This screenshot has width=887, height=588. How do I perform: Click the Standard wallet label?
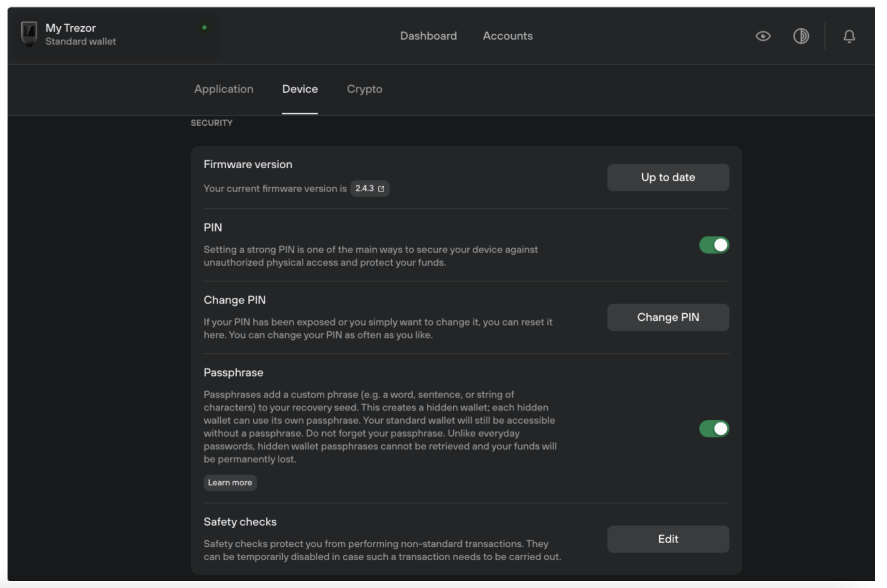(x=80, y=42)
